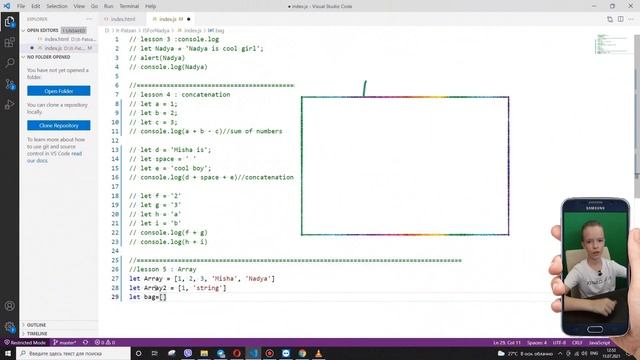Click the Open Changes icon in editor toolbar
This screenshot has height=360, width=640.
pos(610,19)
